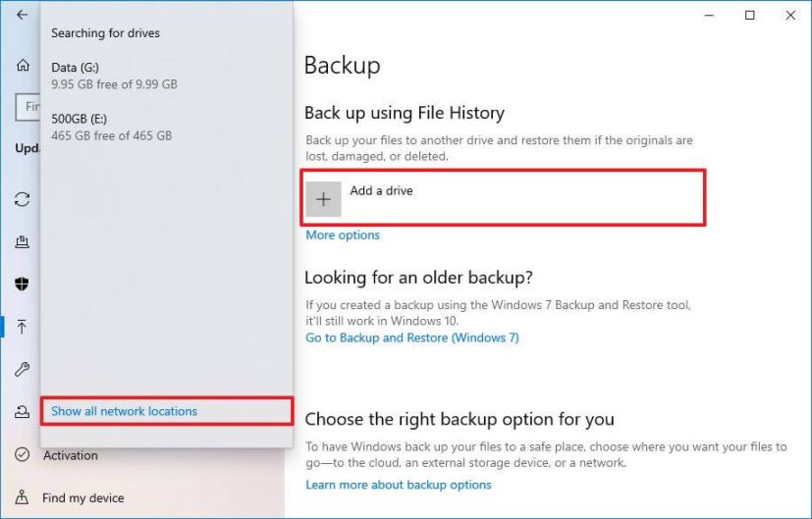This screenshot has height=519, width=812.
Task: Maximize the Settings window
Action: pos(750,15)
